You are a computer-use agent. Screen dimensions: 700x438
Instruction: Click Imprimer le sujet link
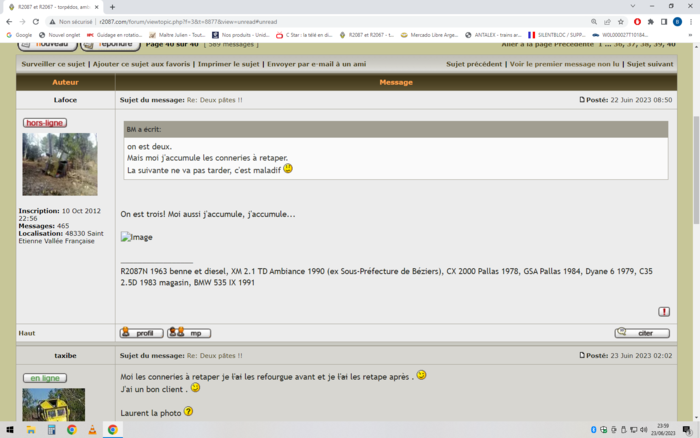tap(229, 64)
